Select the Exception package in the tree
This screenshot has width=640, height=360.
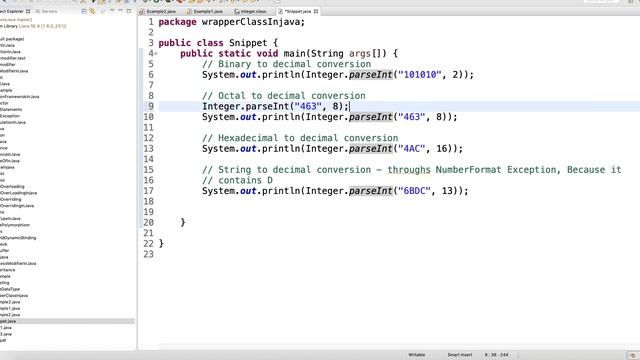10,116
